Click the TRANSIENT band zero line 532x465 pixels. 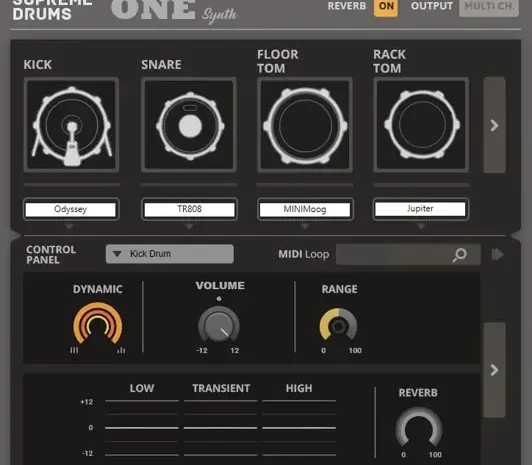click(x=221, y=428)
